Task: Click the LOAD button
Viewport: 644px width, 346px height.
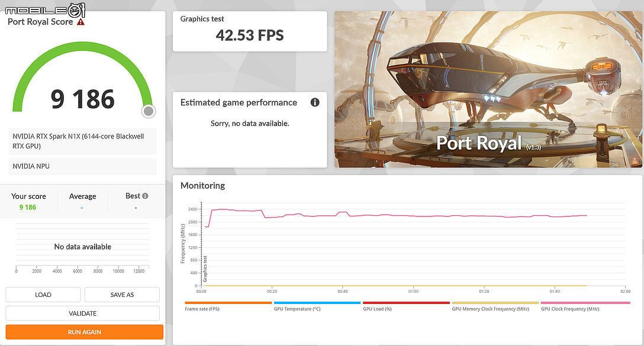Action: tap(43, 295)
